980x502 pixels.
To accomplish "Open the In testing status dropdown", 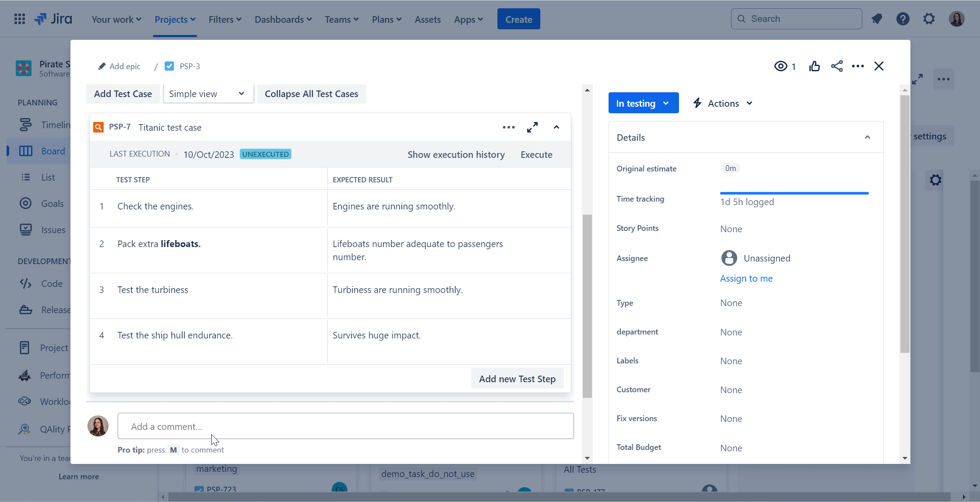I will coord(643,103).
